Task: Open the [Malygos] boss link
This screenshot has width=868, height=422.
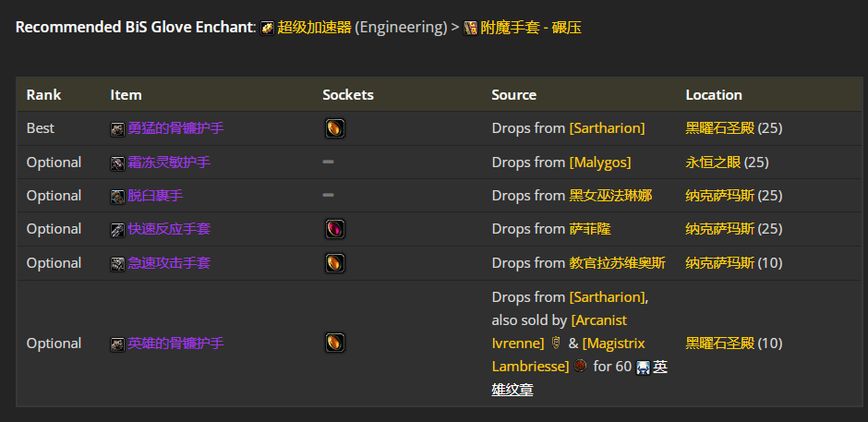Action: coord(600,163)
